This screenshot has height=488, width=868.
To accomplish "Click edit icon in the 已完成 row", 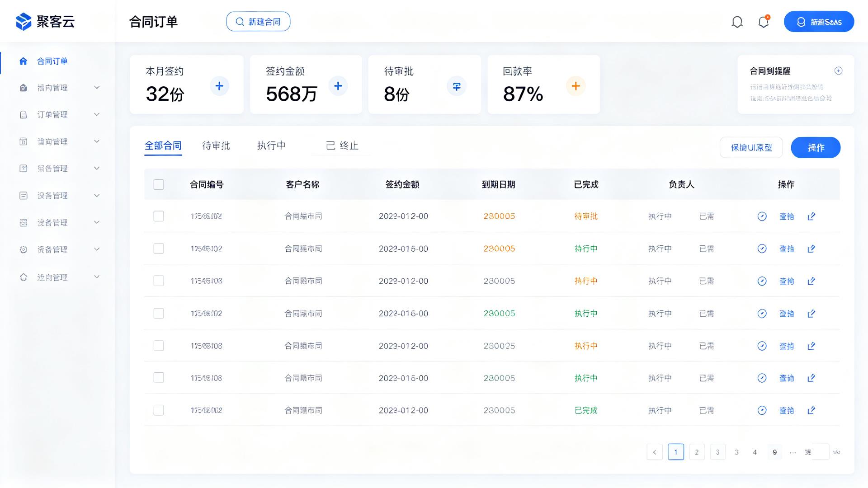I will pos(811,410).
